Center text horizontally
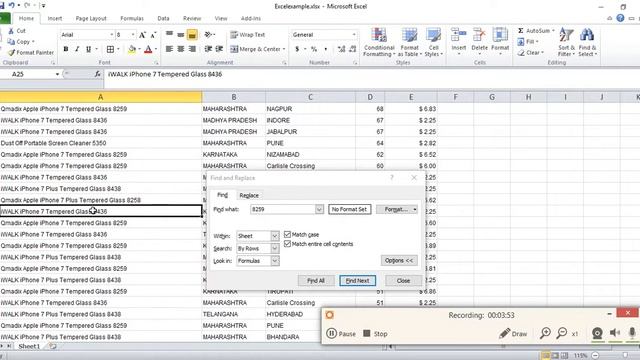640x360 pixels. click(x=180, y=49)
